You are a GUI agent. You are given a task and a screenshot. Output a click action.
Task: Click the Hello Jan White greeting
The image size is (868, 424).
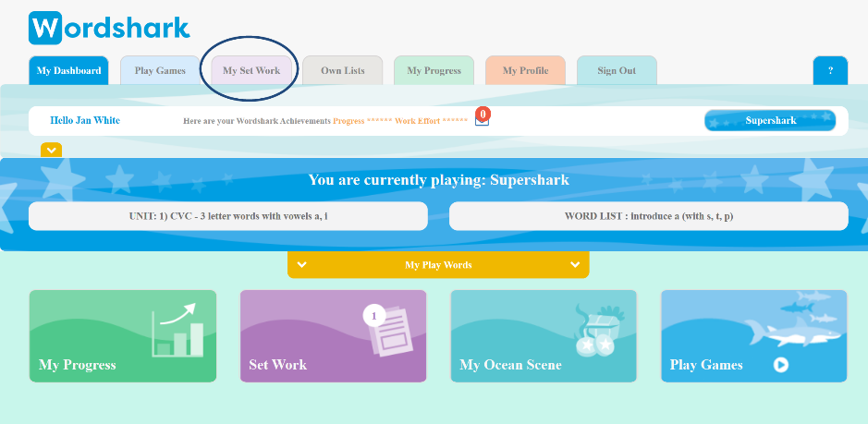point(85,120)
